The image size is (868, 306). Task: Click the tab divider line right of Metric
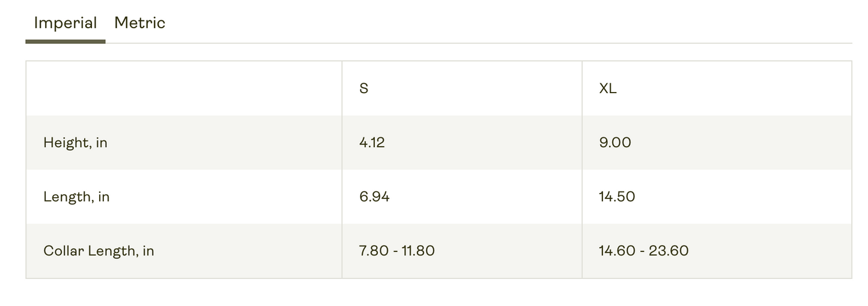[479, 43]
